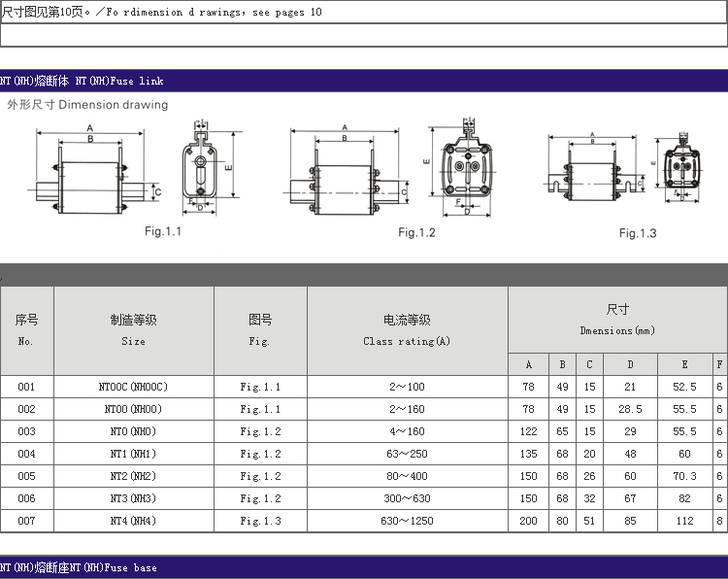Click the '80~400' class rating cell
This screenshot has height=579, width=728.
pos(407,476)
